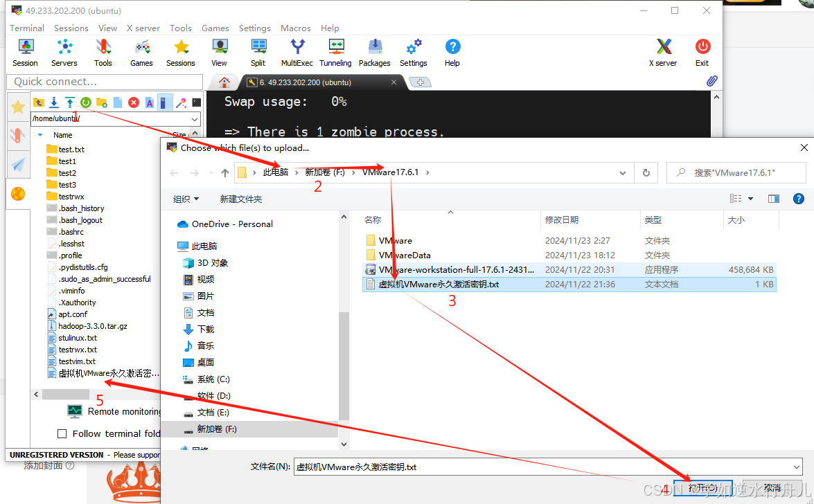This screenshot has width=814, height=504.
Task: Open the Servers toolbar icon
Action: [x=64, y=53]
